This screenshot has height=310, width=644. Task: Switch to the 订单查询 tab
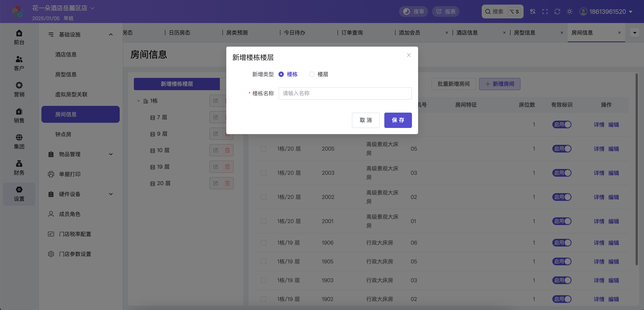click(352, 33)
